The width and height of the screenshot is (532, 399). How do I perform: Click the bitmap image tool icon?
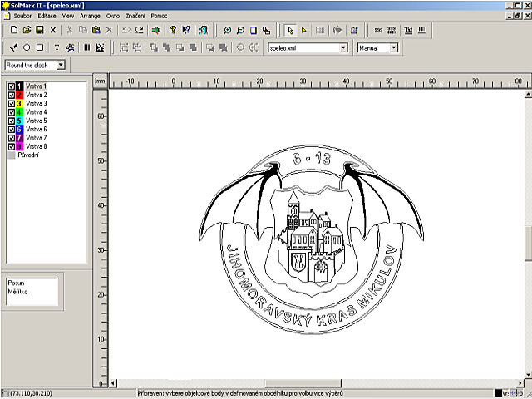[x=100, y=48]
